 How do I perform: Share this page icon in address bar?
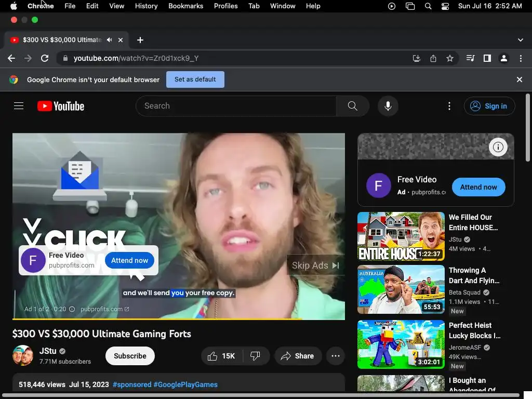click(433, 58)
